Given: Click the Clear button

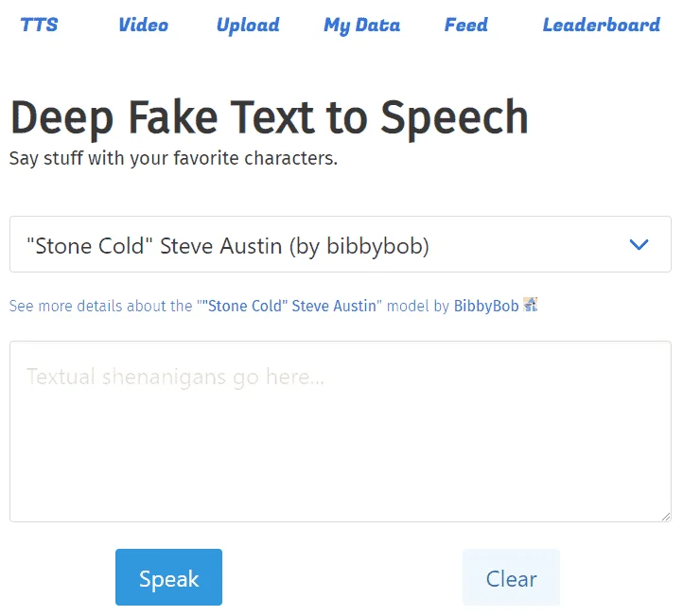Looking at the screenshot, I should point(512,577).
